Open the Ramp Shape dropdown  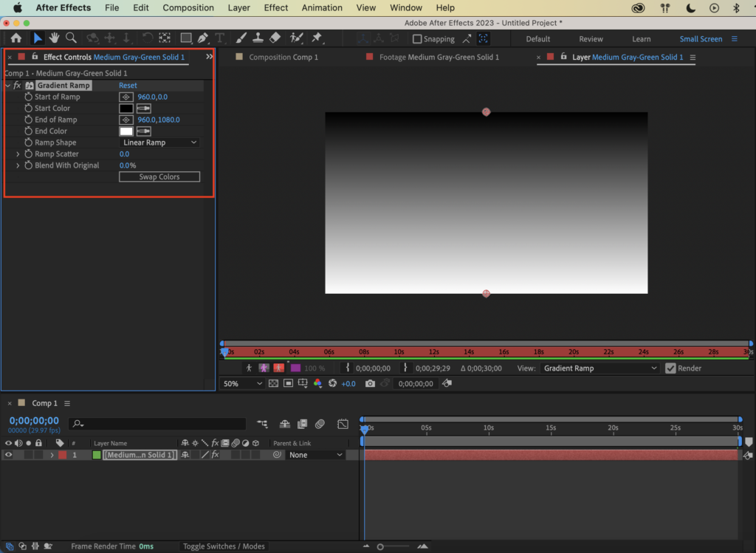click(159, 142)
